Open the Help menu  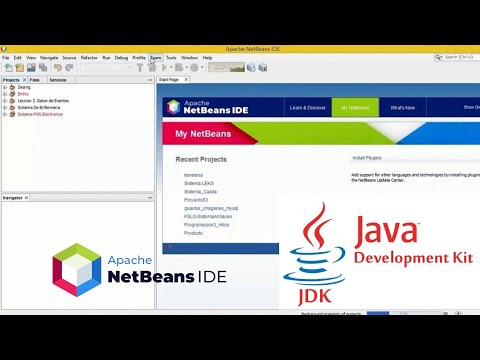click(x=207, y=58)
